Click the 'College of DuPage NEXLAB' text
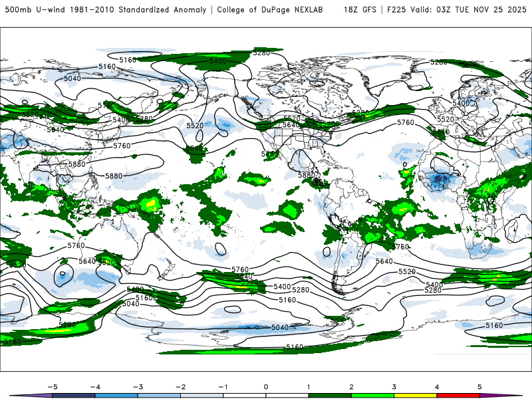This screenshot has height=399, width=532. point(270,9)
